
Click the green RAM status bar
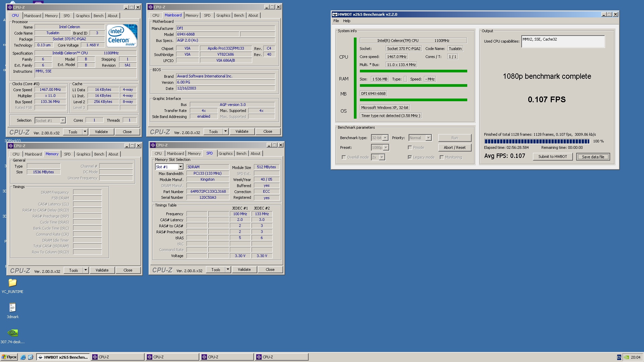[413, 85]
